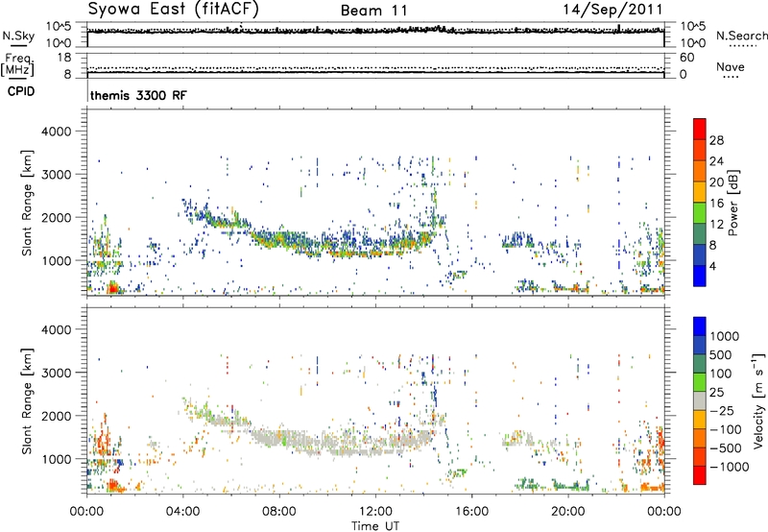The image size is (768, 532).
Task: Click the 'Syowa East (fitACF)' title text
Action: tap(174, 9)
